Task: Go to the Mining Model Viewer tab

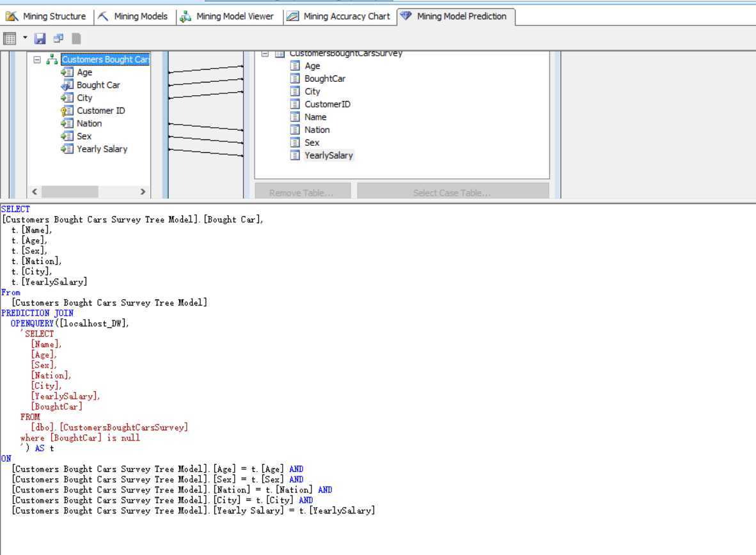Action: click(x=228, y=17)
